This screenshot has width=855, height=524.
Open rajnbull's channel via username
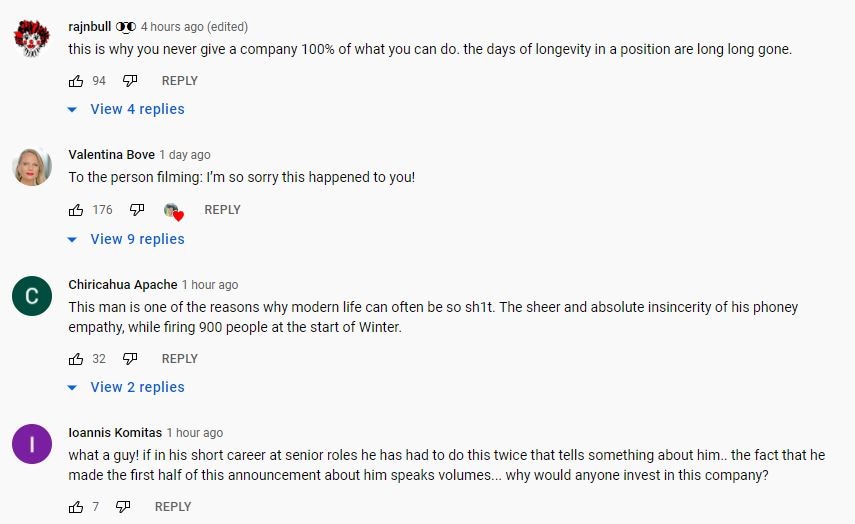(x=89, y=26)
